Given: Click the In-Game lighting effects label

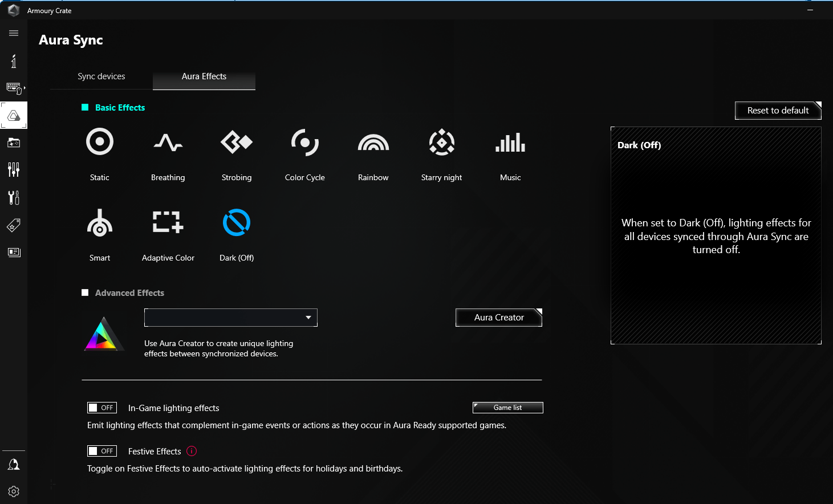Looking at the screenshot, I should pyautogui.click(x=174, y=408).
